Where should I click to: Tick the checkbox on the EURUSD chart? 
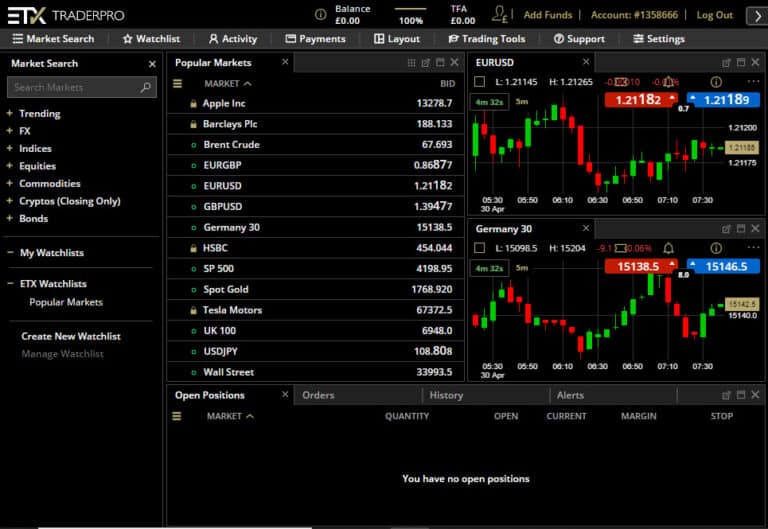pyautogui.click(x=480, y=81)
